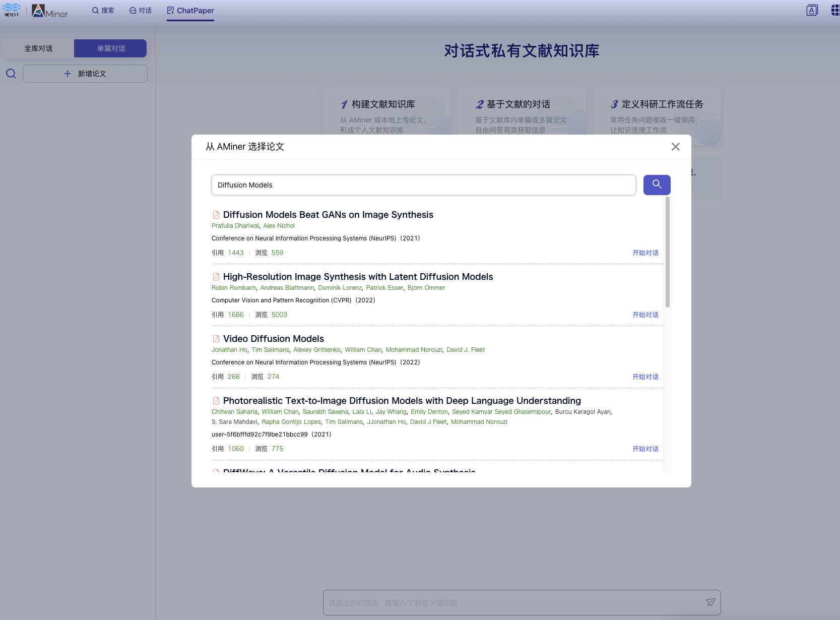Click the send arrow in the message bar
Viewport: 840px width, 620px height.
(x=710, y=602)
